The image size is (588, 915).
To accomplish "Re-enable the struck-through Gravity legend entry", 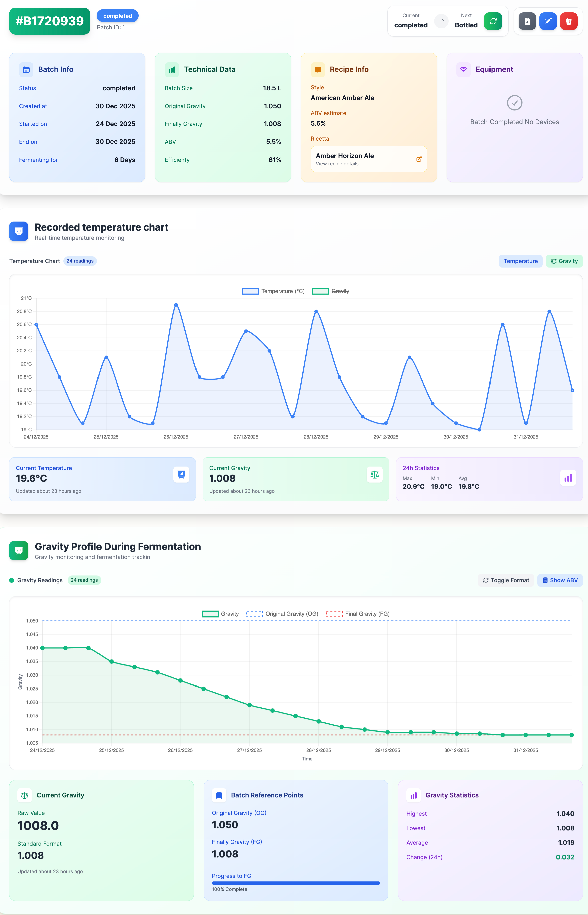I will (x=331, y=291).
